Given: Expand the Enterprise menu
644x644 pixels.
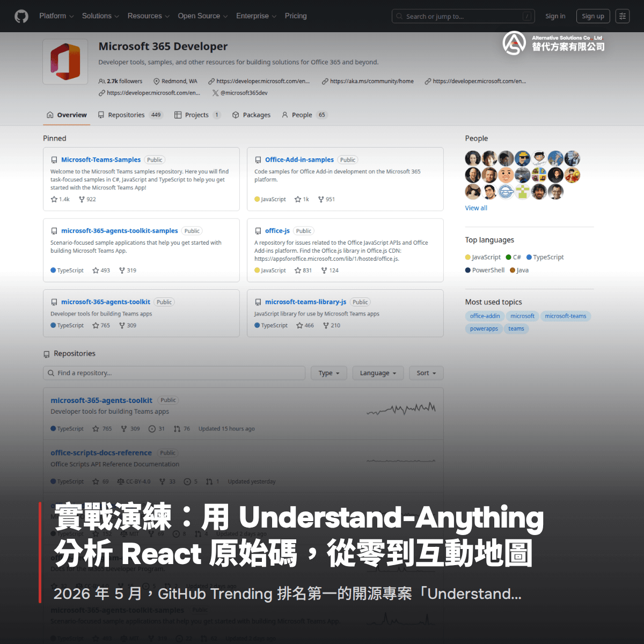Looking at the screenshot, I should [x=257, y=16].
